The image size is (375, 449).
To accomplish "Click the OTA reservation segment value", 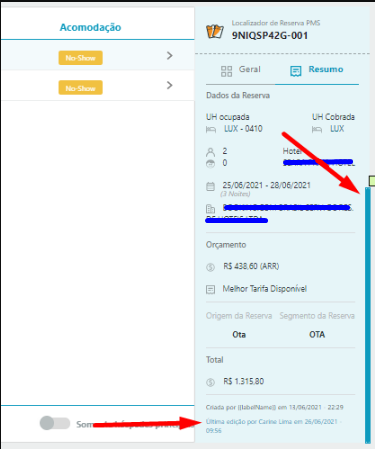I will 317,335.
